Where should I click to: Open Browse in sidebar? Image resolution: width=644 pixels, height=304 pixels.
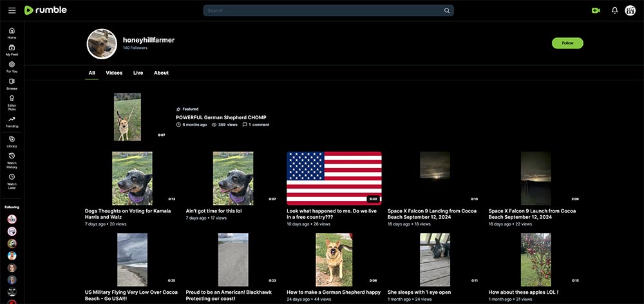12,84
